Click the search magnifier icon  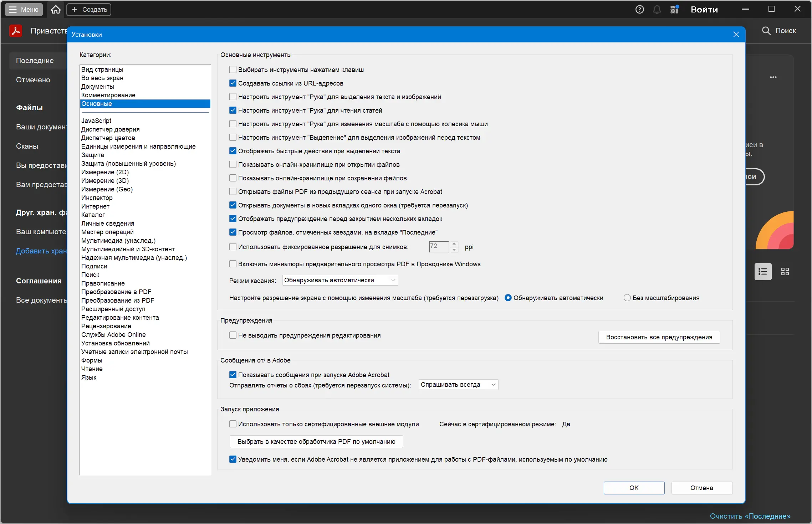pyautogui.click(x=766, y=31)
